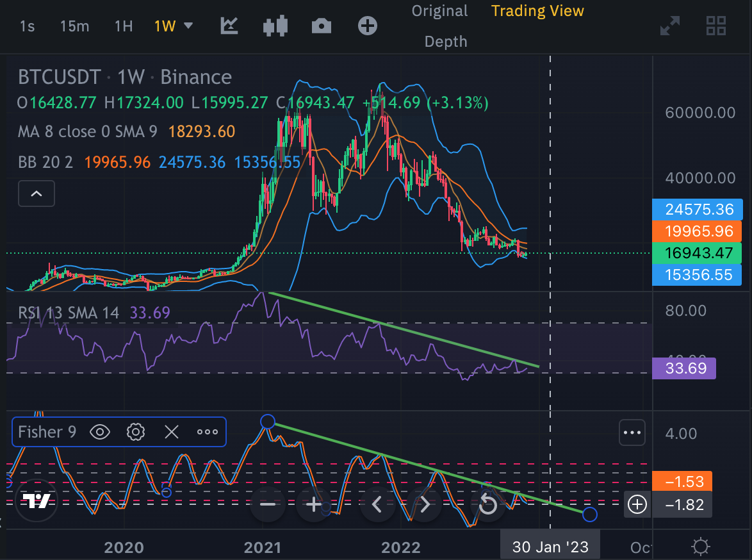Toggle Fisher 9 indicator visibility with the eye icon

[100, 432]
